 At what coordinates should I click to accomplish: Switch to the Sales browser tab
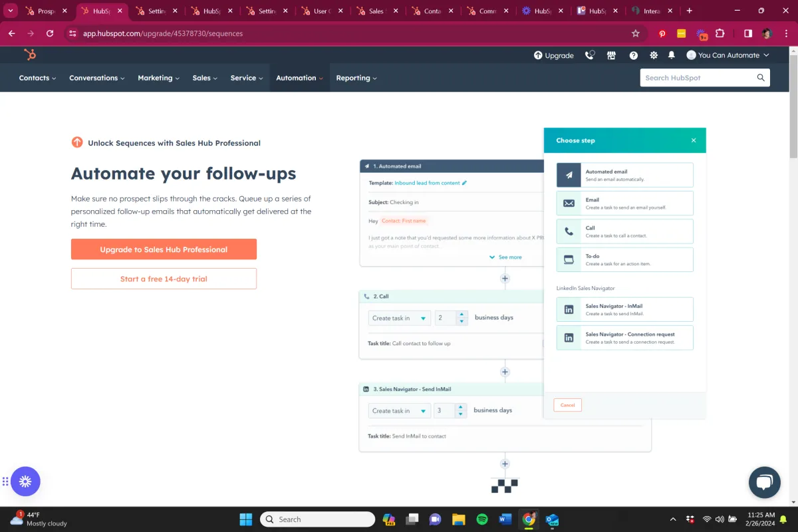(378, 11)
